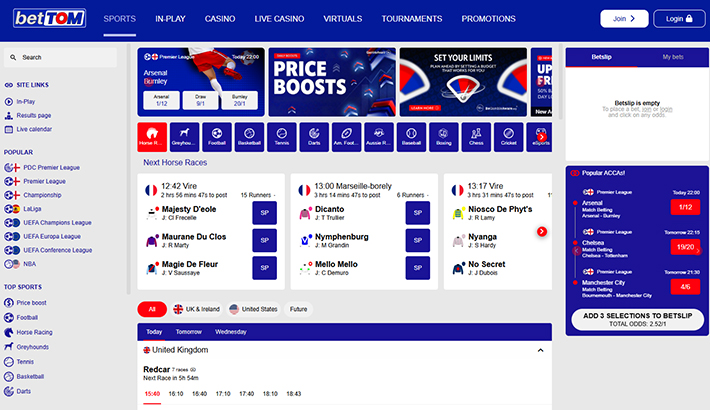The width and height of the screenshot is (710, 410).
Task: Select the Basketball sport tile
Action: (249, 137)
